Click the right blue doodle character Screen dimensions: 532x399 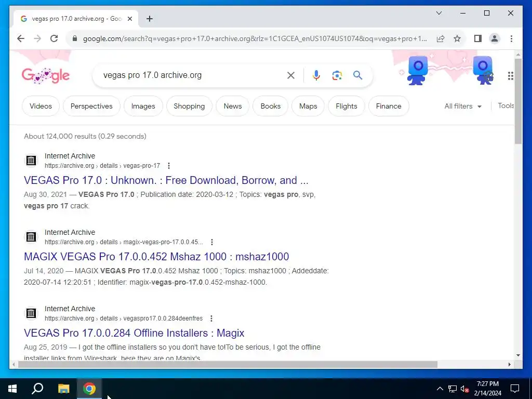click(483, 71)
